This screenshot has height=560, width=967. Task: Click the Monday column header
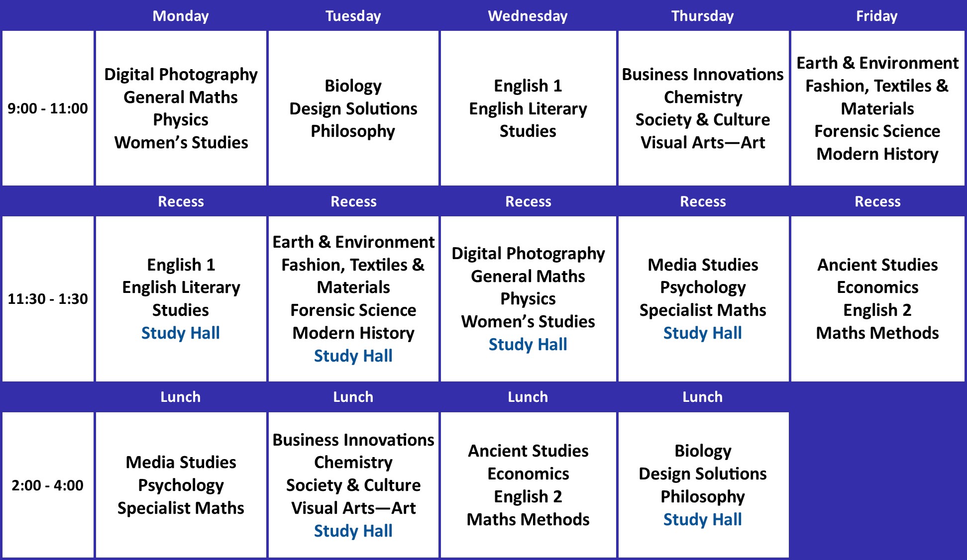pos(180,16)
